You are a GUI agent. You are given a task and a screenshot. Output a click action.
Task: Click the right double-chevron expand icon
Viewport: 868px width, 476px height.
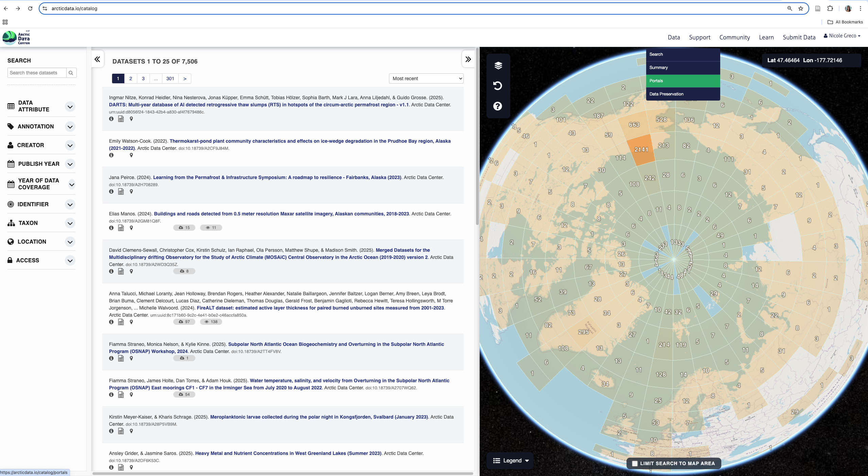click(468, 59)
